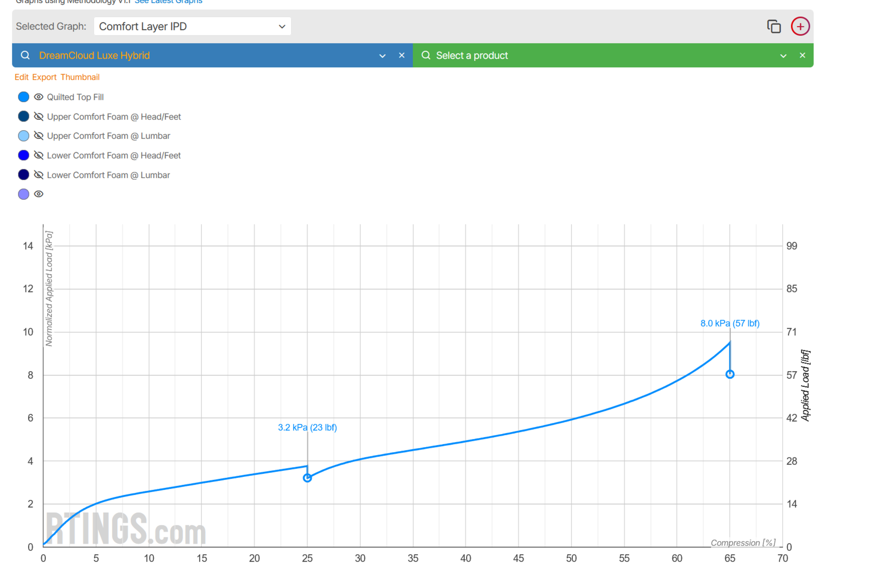Expand DreamCloud Luxe Hybrid product chevron
875x588 pixels.
coord(382,56)
